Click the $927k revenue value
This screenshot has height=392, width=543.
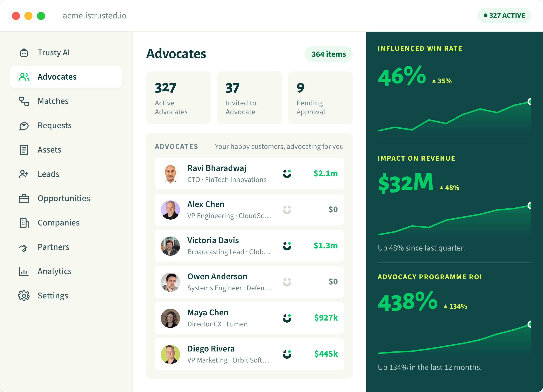(x=326, y=318)
